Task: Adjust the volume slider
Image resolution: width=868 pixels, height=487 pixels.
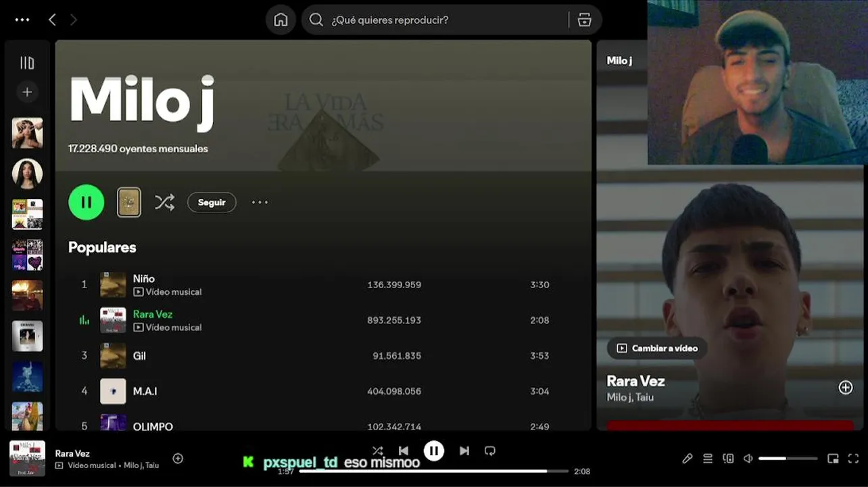Action: tap(788, 459)
